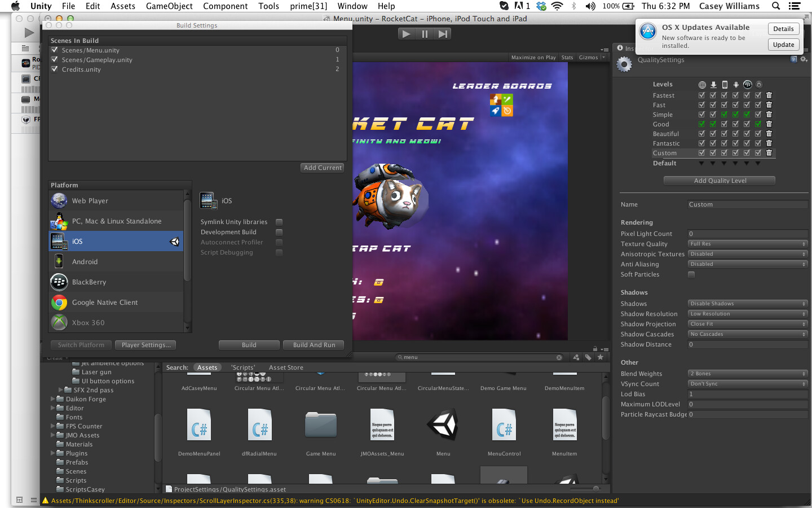Toggle the Soft Particles checkbox
Screen dimensions: 812x508
pos(691,274)
